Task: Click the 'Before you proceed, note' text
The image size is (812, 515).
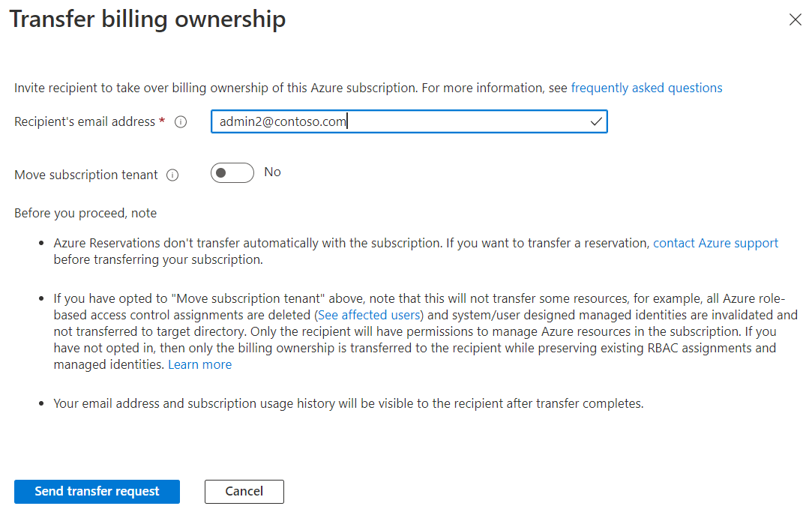Action: tap(85, 213)
